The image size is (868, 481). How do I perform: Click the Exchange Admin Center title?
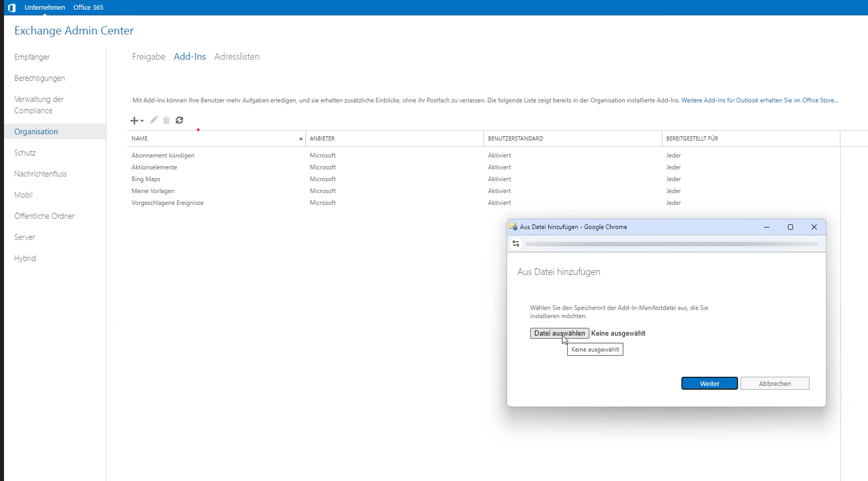[x=74, y=31]
